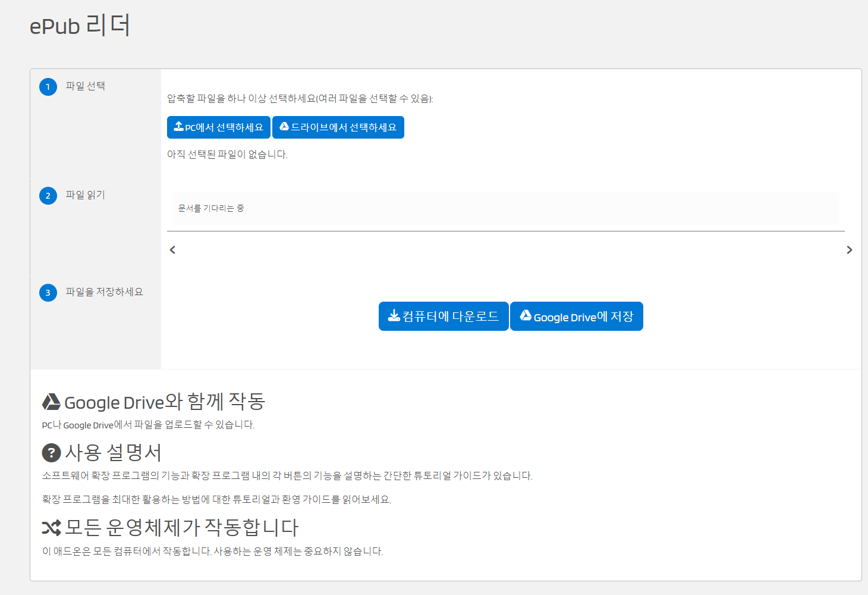Screen dimensions: 868x595
Task: Go to previous page with left chevron
Action: click(172, 250)
